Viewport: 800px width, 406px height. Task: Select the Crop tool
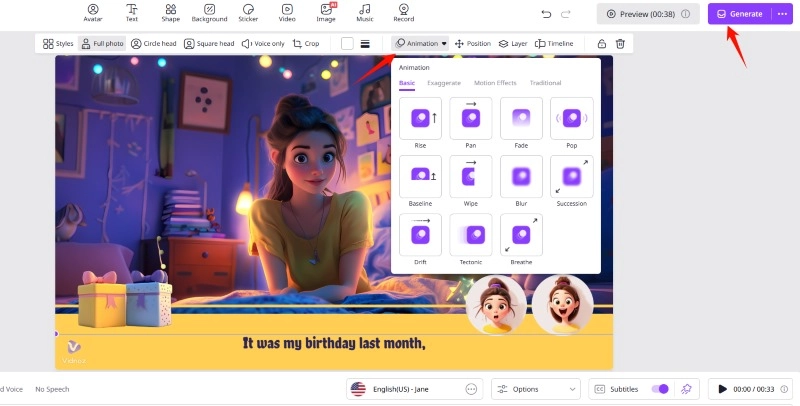[306, 44]
